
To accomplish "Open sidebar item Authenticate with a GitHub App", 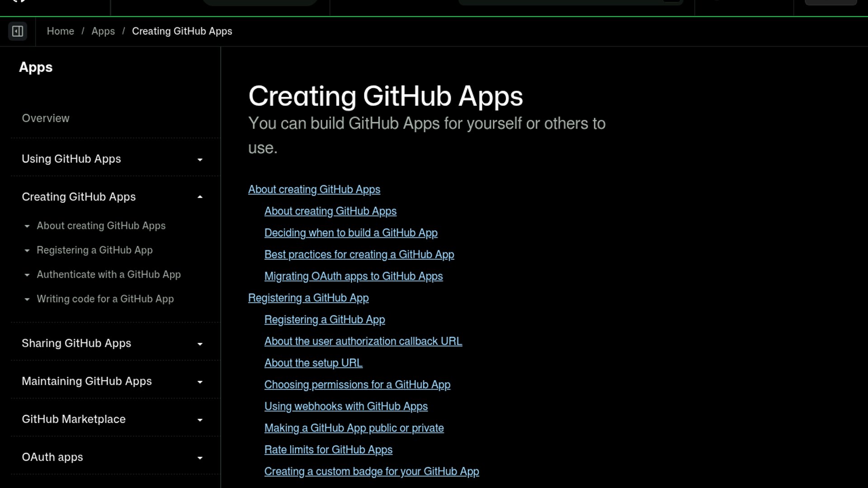I will (108, 275).
